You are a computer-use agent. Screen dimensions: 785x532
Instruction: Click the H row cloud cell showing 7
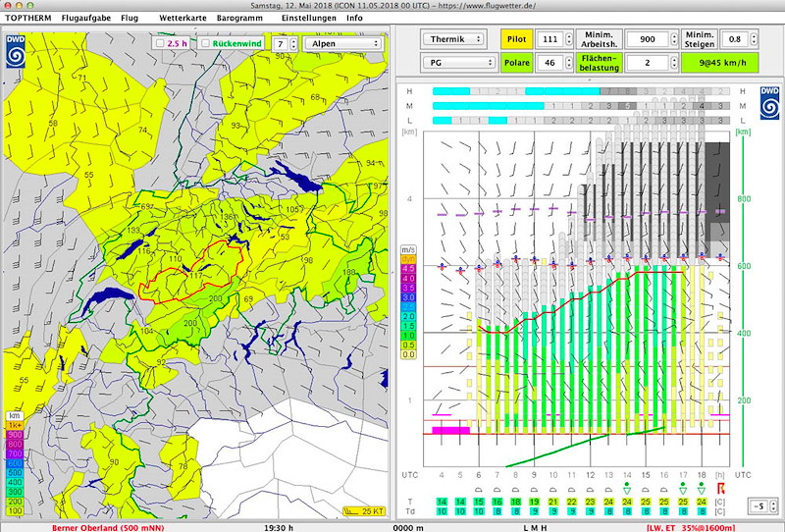click(609, 91)
